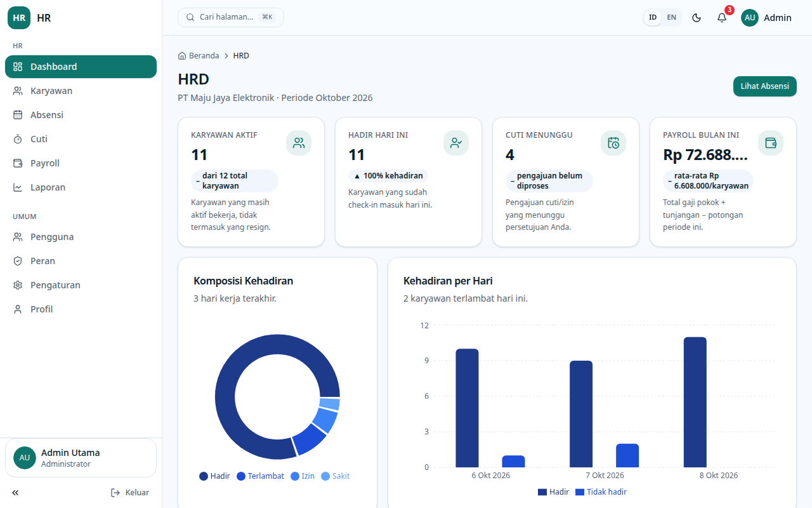The height and width of the screenshot is (508, 812).
Task: Click the AU avatar in top bar
Action: (750, 18)
